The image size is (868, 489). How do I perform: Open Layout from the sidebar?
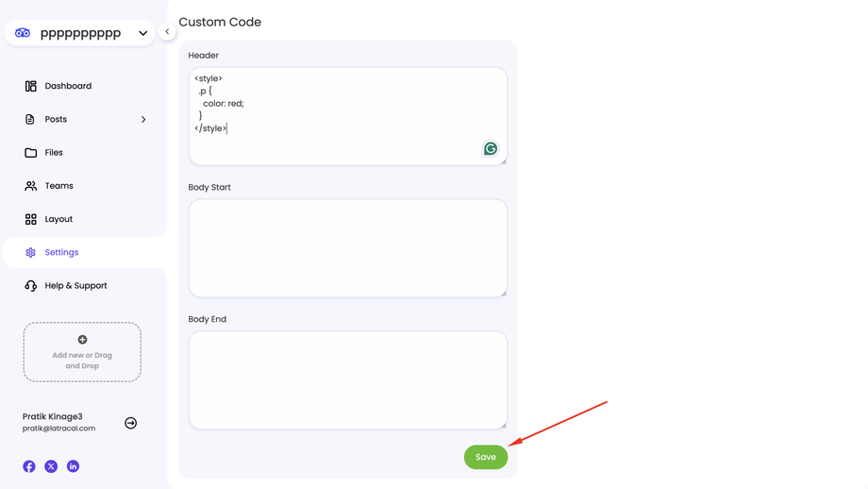pos(58,219)
